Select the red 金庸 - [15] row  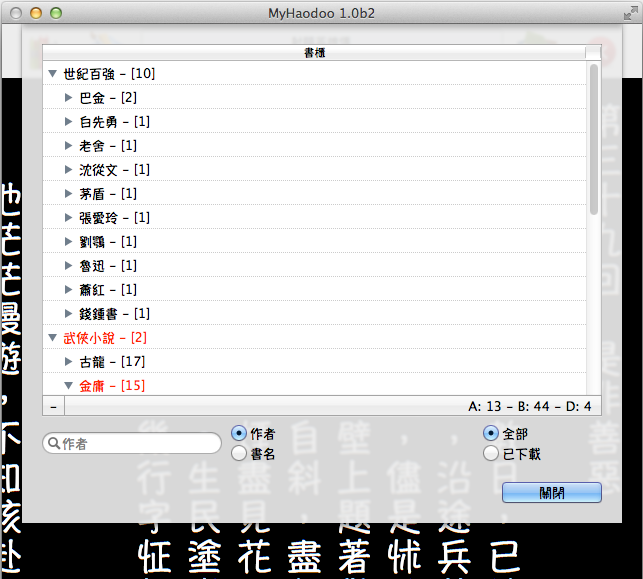point(314,385)
